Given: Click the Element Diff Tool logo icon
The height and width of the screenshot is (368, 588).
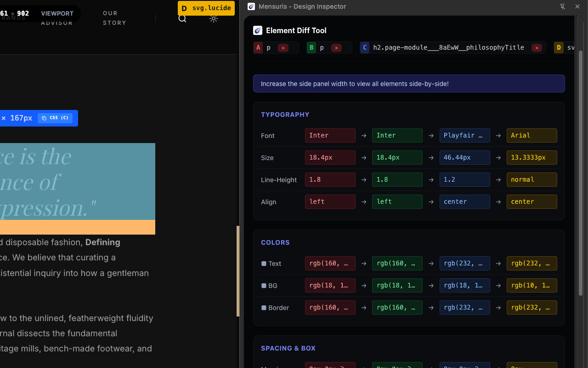Looking at the screenshot, I should point(258,30).
